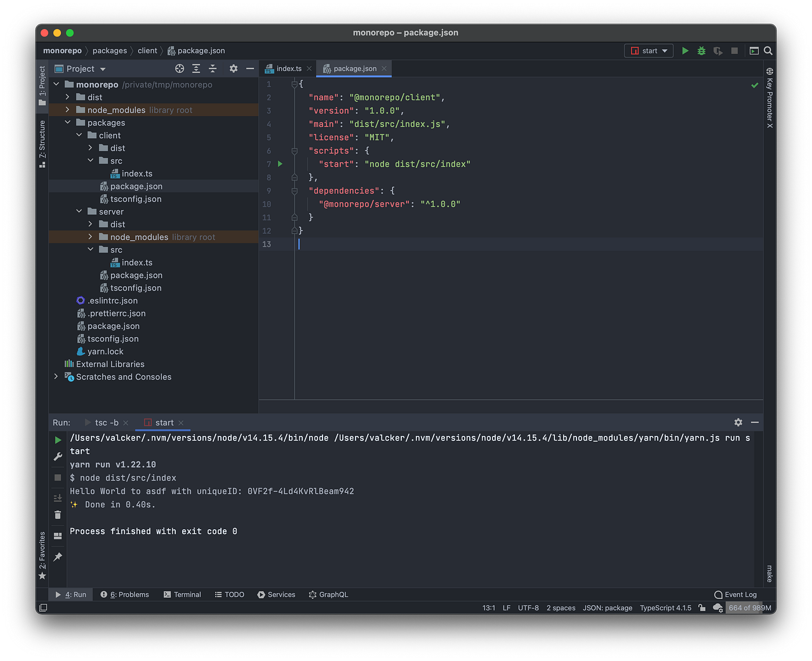Click the green Run button in top toolbar
This screenshot has width=812, height=661.
[x=685, y=51]
